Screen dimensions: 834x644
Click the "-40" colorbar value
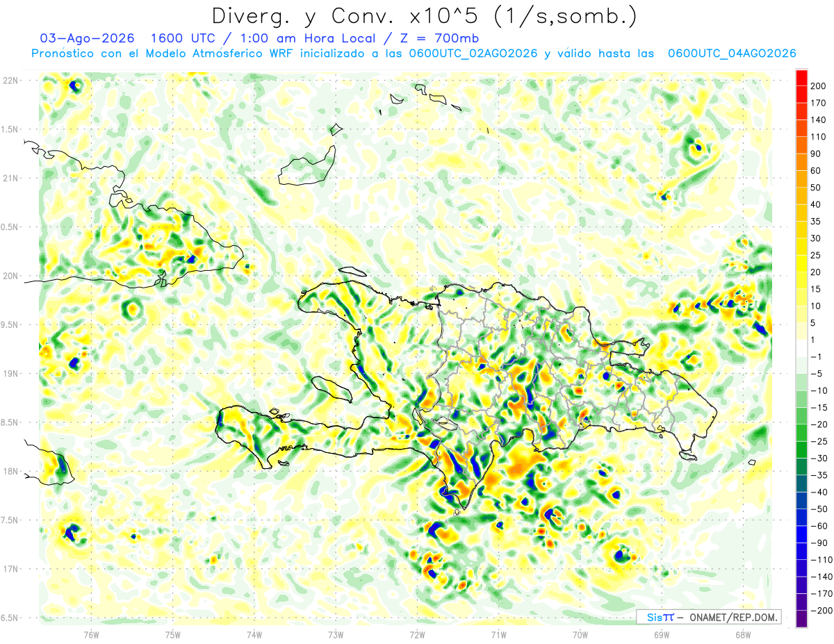pos(818,492)
